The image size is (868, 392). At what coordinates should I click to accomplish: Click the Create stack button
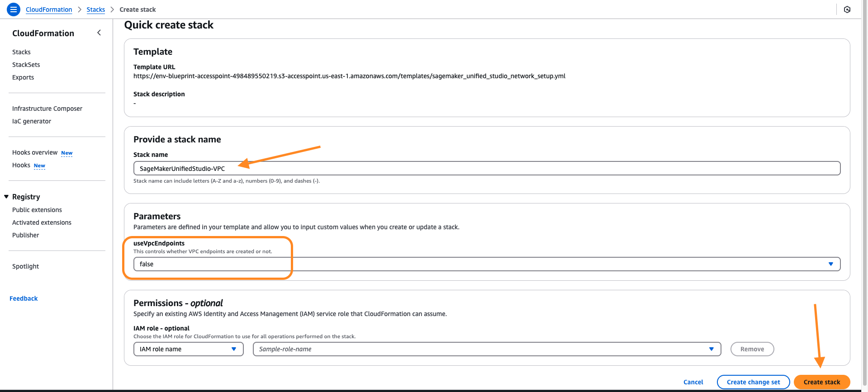tap(822, 382)
